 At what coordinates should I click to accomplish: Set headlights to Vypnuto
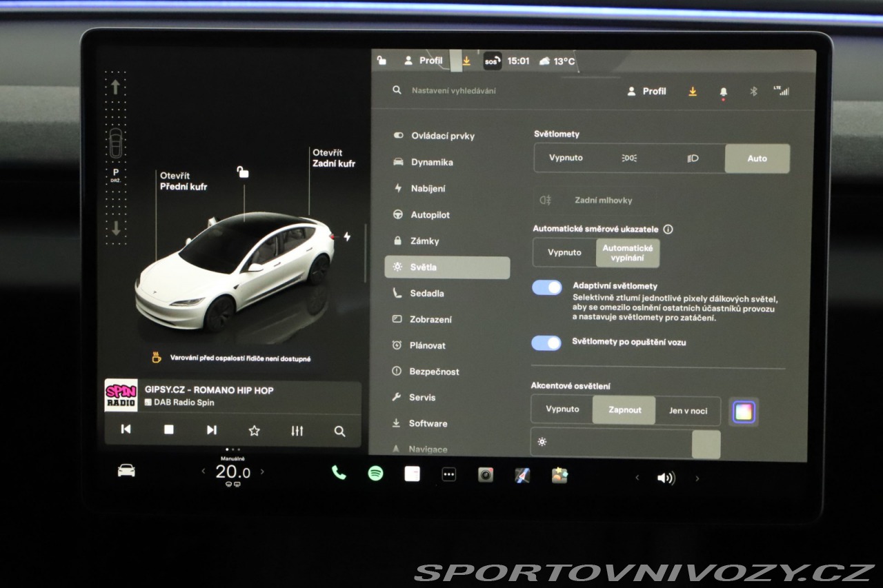pos(566,158)
